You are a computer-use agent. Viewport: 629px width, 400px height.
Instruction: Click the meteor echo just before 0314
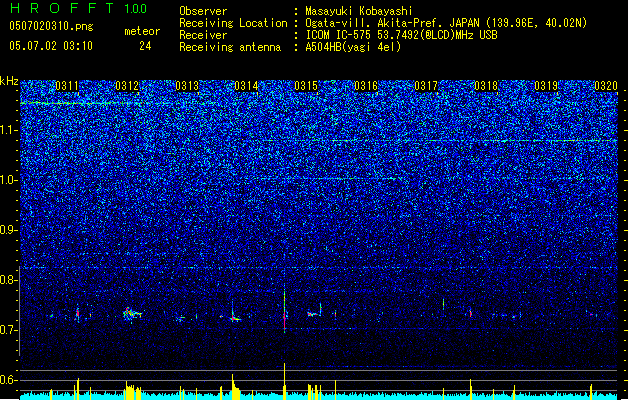pos(233,313)
